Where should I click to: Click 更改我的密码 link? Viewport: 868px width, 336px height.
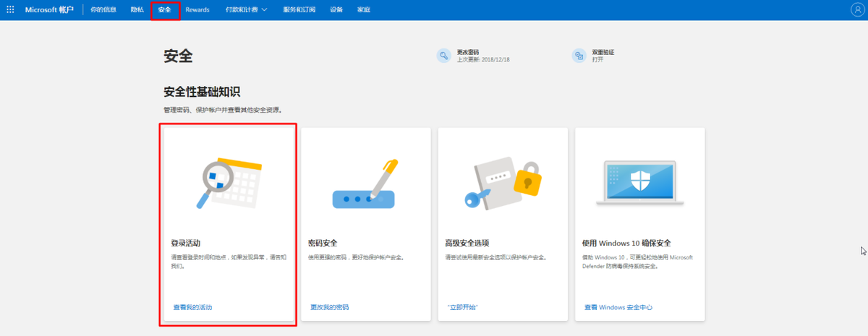pos(329,307)
